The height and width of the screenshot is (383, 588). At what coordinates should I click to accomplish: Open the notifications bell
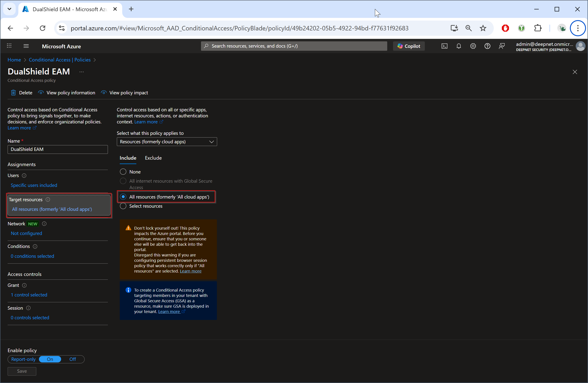tap(459, 46)
